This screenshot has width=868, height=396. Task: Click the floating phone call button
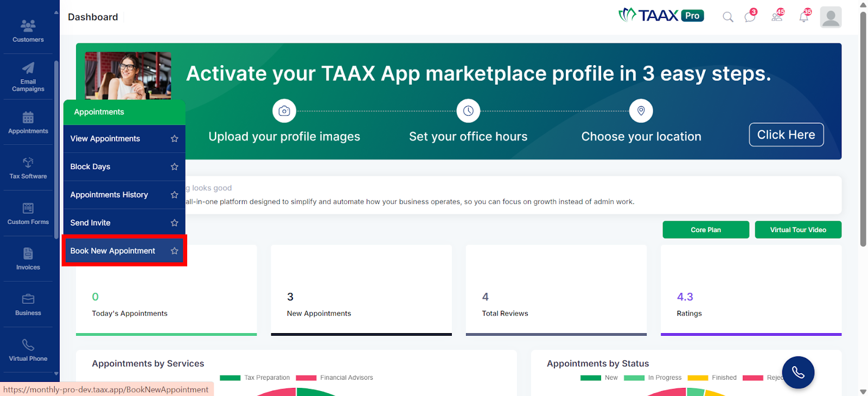point(798,372)
